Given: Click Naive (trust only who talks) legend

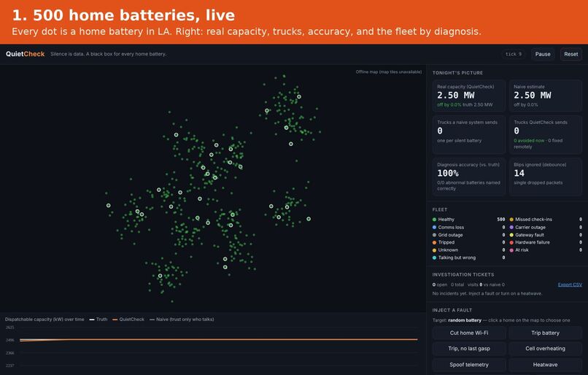Looking at the screenshot, I should (182, 320).
